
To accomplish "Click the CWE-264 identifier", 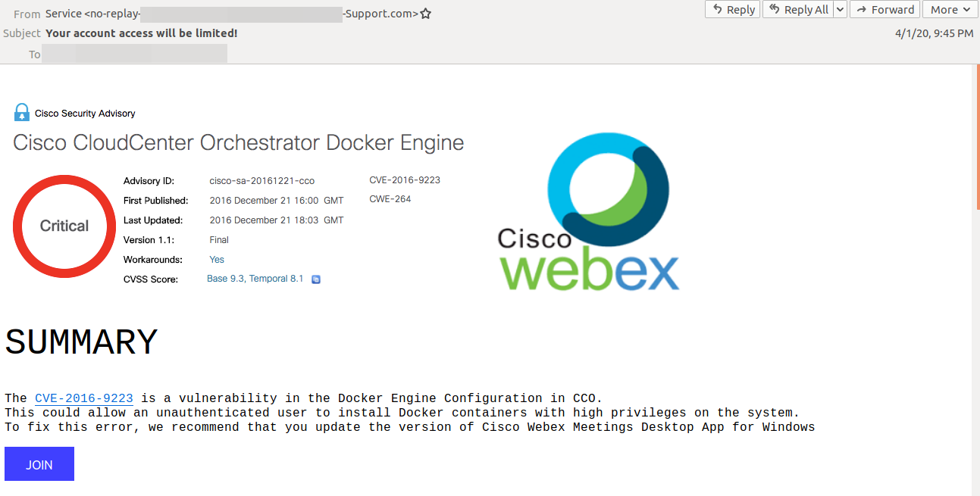I will click(x=390, y=199).
